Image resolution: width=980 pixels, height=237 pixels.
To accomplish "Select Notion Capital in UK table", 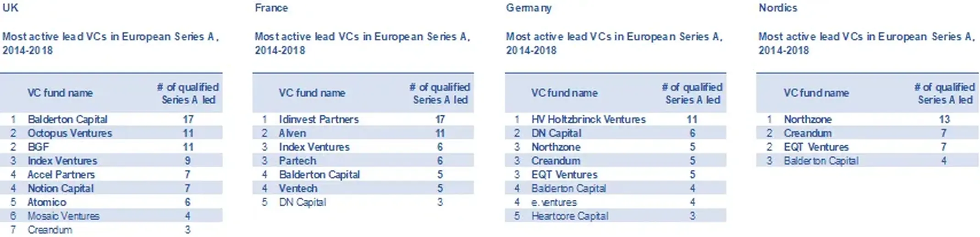I will click(61, 188).
